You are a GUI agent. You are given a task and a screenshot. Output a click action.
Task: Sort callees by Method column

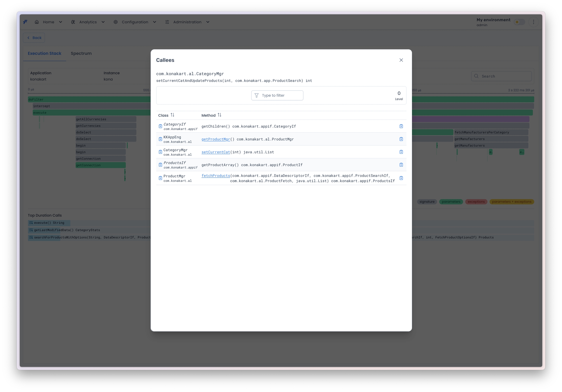click(219, 115)
